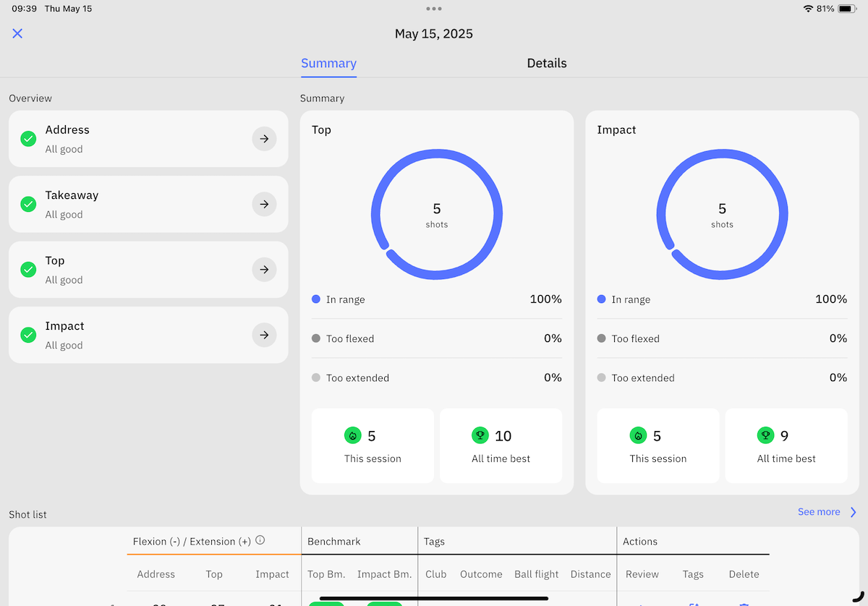Click the Benchmark column group header

pyautogui.click(x=334, y=542)
